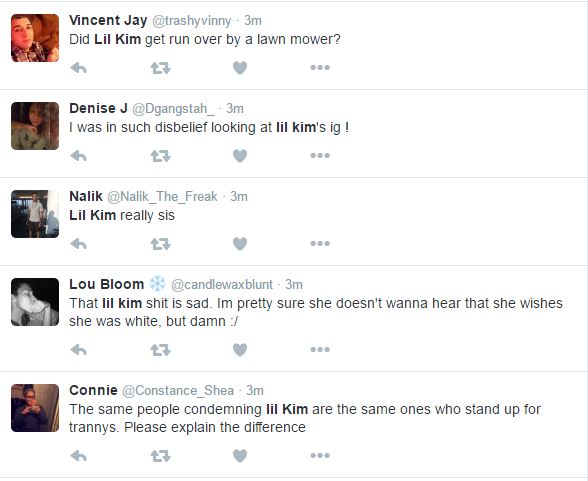Reply to Denise J's tweet
This screenshot has width=588, height=481.
[x=79, y=156]
